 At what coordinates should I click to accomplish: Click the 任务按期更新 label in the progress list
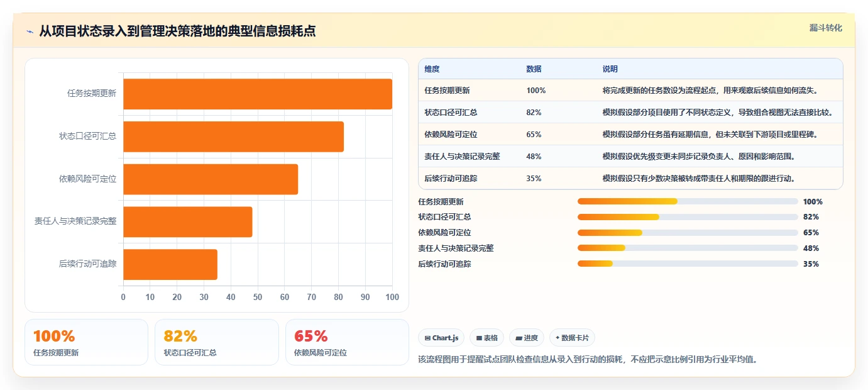coord(441,202)
